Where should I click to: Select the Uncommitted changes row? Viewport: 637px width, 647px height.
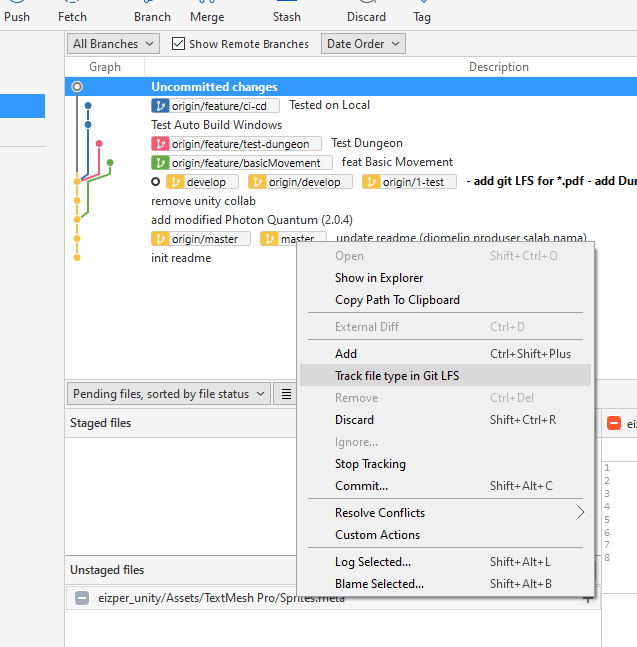click(214, 87)
